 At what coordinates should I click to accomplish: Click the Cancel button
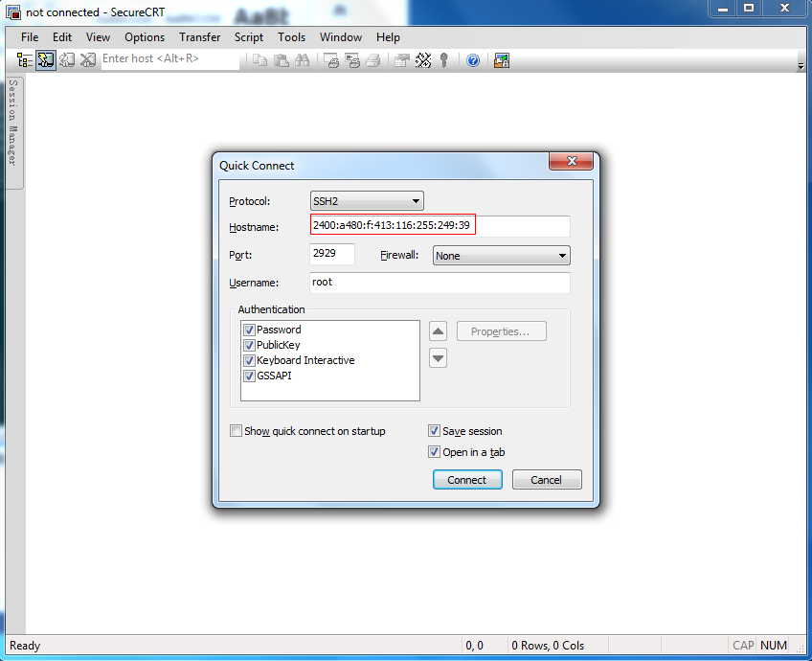point(547,480)
